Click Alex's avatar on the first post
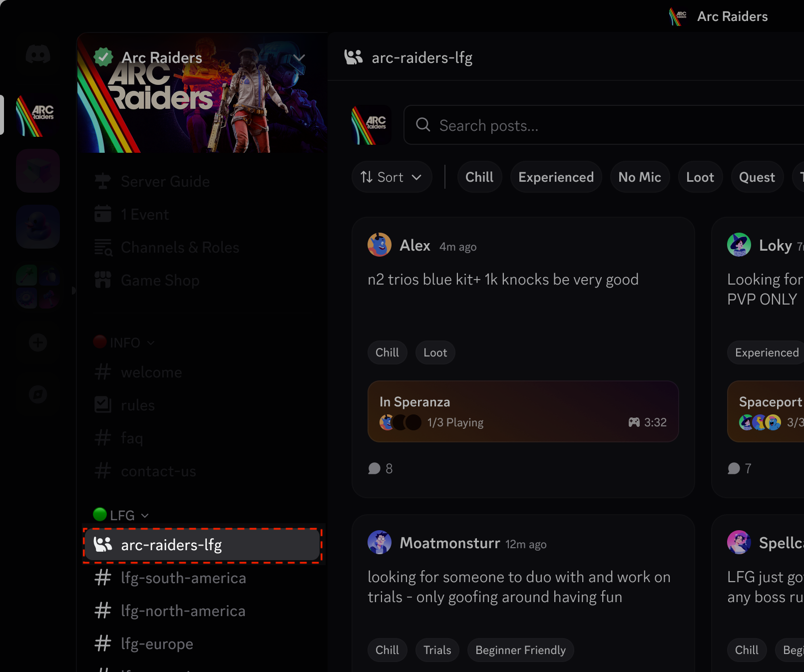 380,245
